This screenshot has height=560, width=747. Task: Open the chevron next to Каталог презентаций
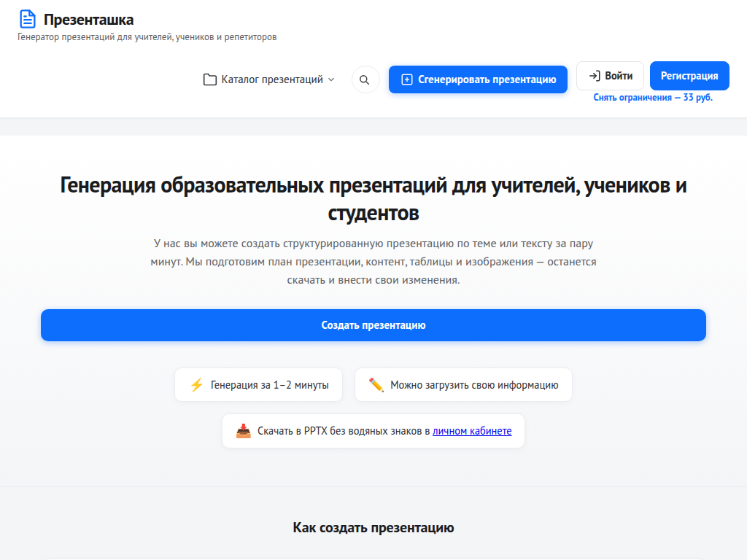click(332, 80)
